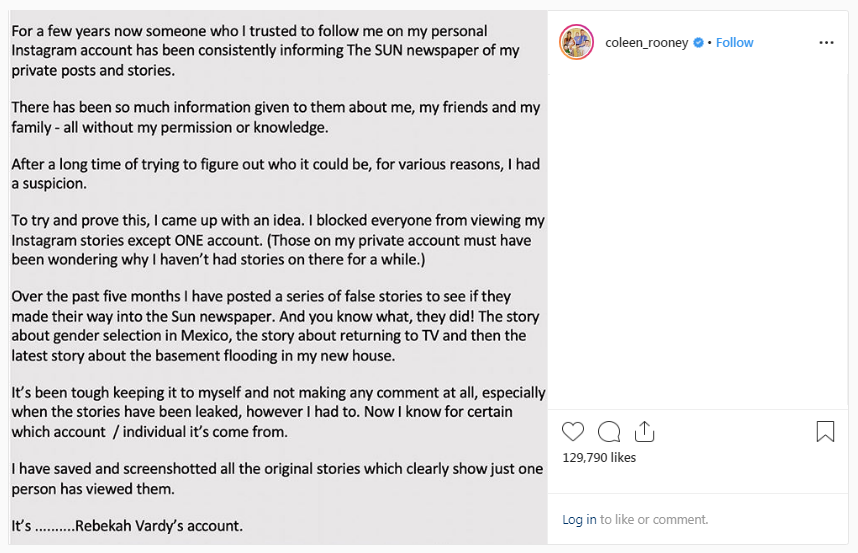Viewport: 858px width, 553px height.
Task: Save the post with the bookmark icon
Action: coord(825,432)
